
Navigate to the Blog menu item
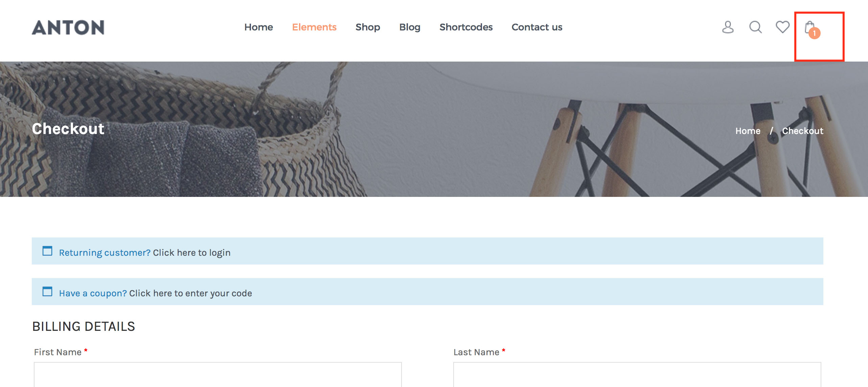[x=410, y=27]
